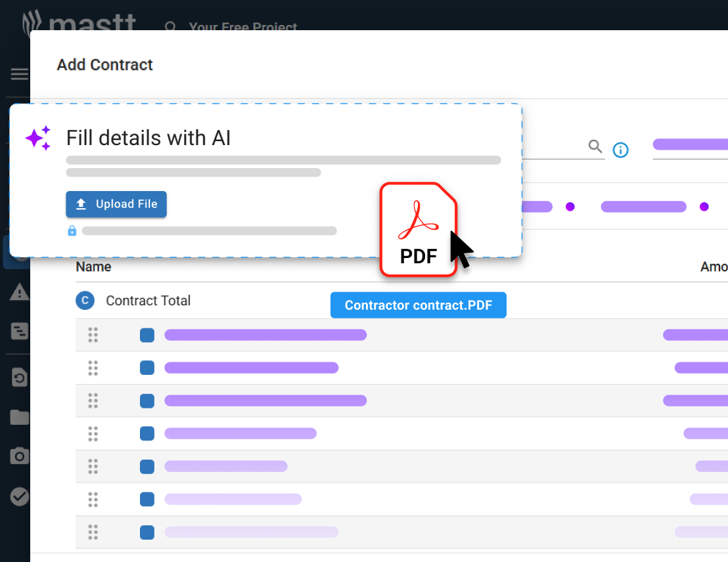Click drag handle of fifth line item
This screenshot has height=562, width=728.
pyautogui.click(x=93, y=466)
